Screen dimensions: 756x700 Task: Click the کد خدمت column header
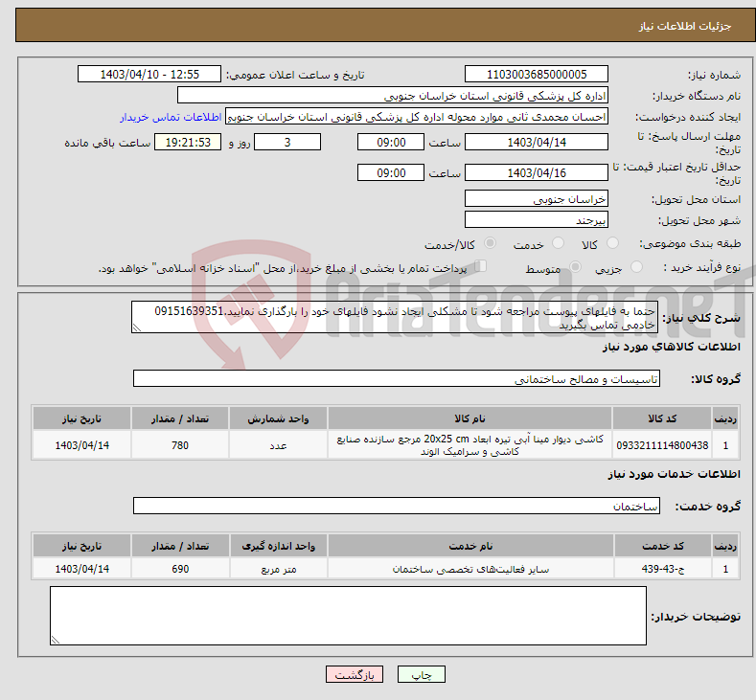pos(663,546)
